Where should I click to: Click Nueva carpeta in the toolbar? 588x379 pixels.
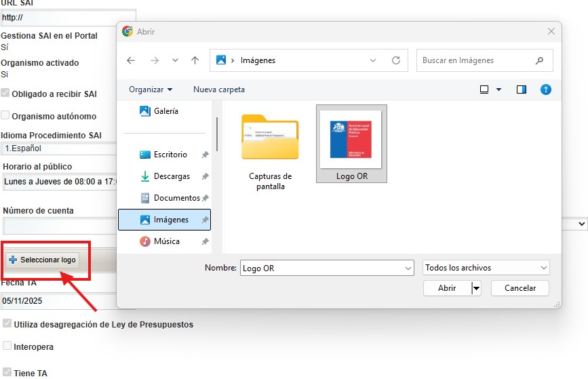pos(219,89)
